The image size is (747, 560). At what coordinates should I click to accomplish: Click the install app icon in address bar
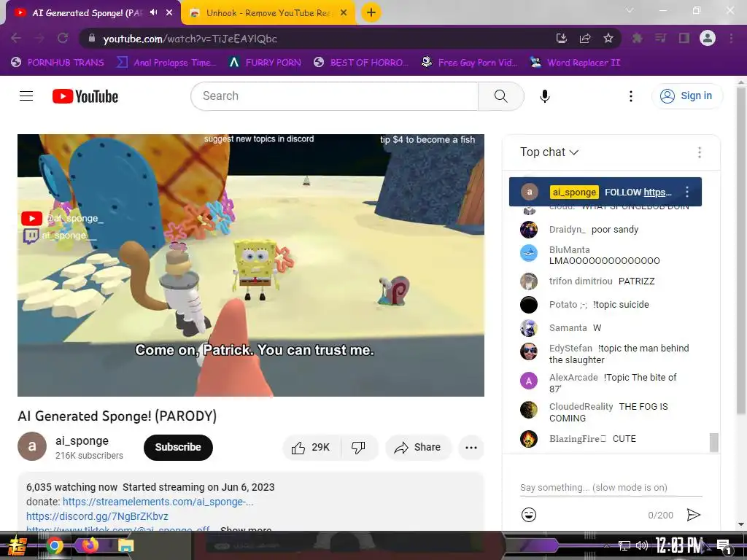coord(562,38)
